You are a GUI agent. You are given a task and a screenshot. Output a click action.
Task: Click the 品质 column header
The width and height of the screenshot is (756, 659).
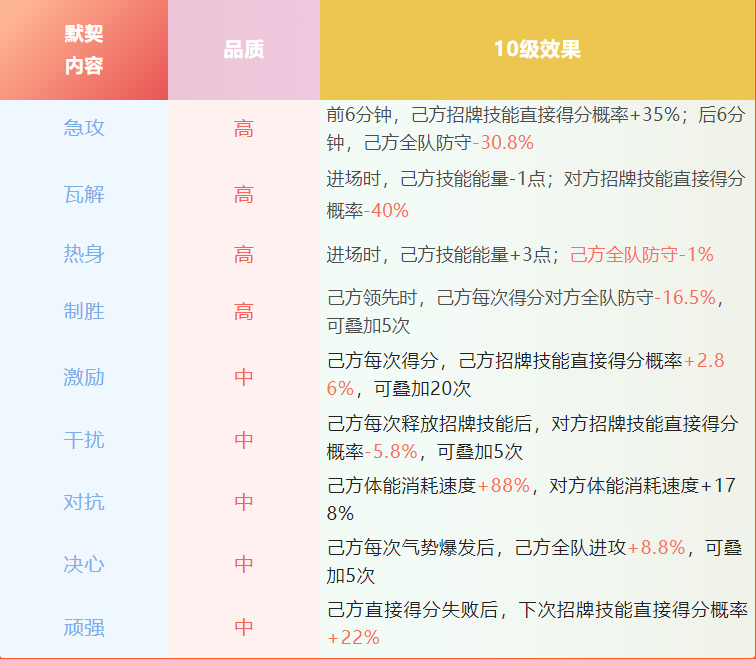point(244,50)
